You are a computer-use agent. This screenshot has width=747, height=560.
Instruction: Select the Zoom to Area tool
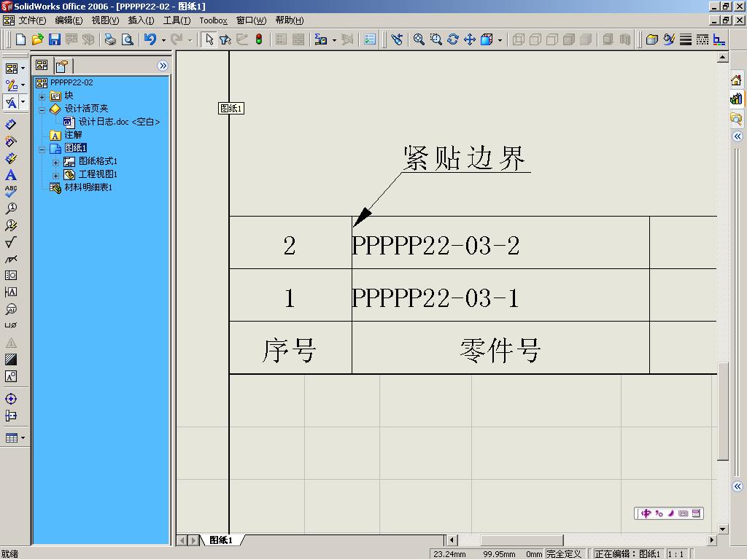436,39
